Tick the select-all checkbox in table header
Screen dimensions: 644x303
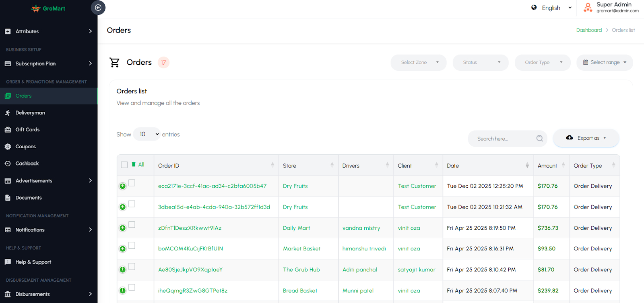click(124, 165)
